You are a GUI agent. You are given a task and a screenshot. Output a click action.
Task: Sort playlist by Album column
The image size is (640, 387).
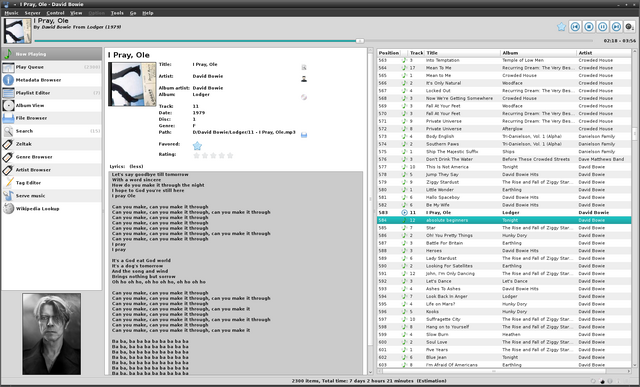point(538,53)
